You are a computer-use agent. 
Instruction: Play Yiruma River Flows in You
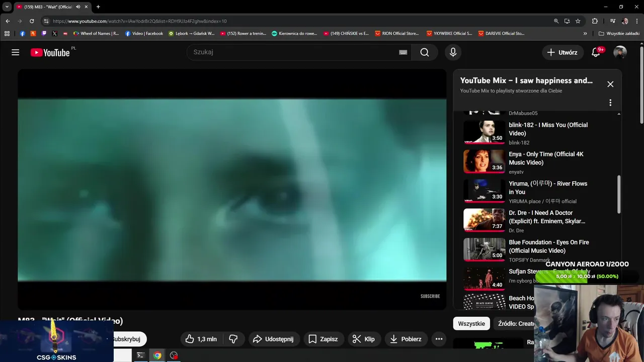coord(536,192)
